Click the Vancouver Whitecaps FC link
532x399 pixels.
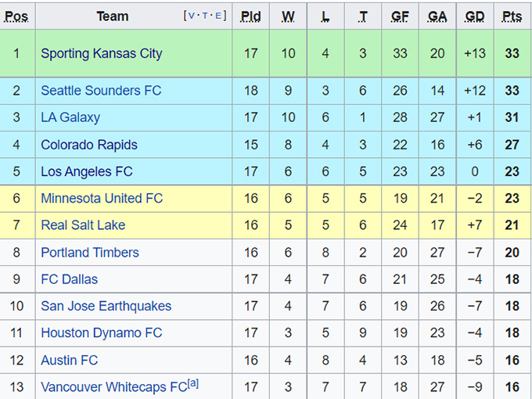point(113,387)
